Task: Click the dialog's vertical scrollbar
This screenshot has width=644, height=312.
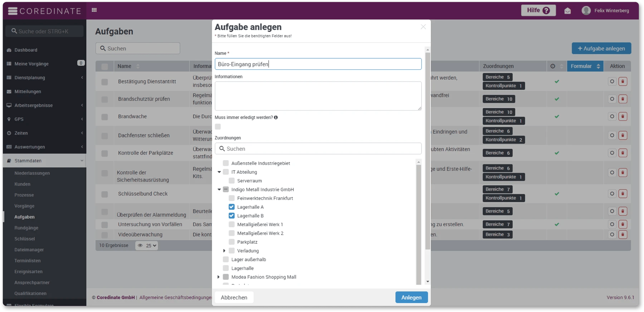Action: tap(428, 150)
